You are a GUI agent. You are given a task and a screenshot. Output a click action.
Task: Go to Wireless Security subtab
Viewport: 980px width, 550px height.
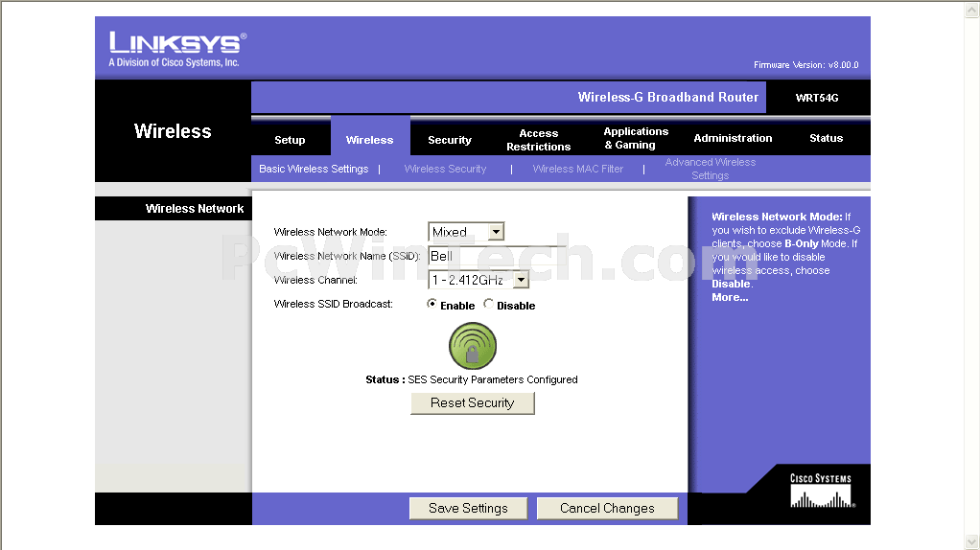445,169
